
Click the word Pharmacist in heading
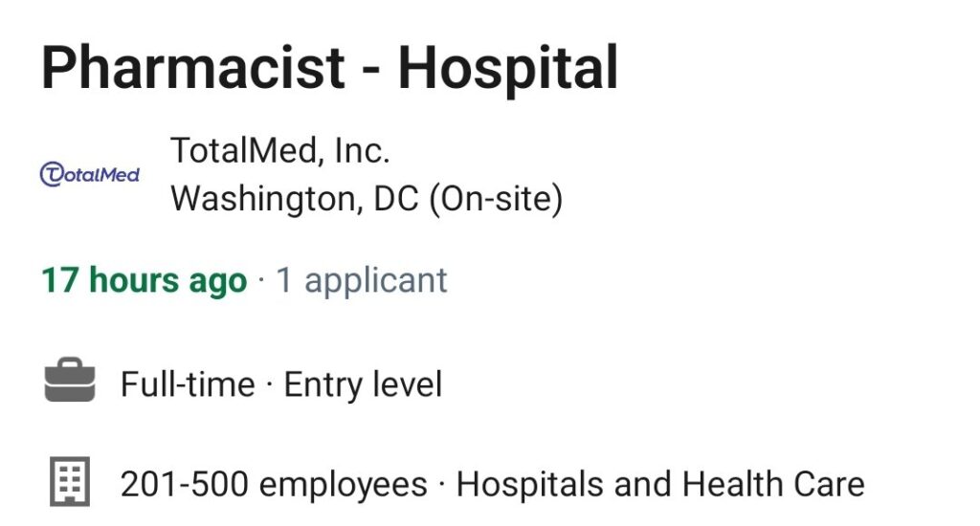(x=193, y=68)
